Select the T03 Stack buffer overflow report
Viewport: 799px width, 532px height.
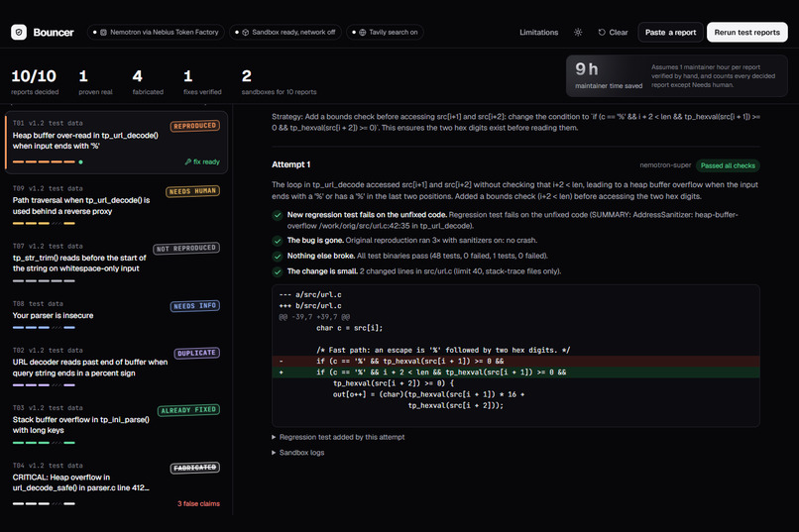pos(116,425)
